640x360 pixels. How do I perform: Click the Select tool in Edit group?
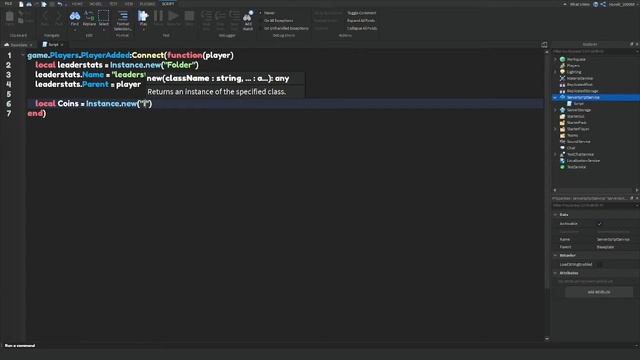point(104,19)
